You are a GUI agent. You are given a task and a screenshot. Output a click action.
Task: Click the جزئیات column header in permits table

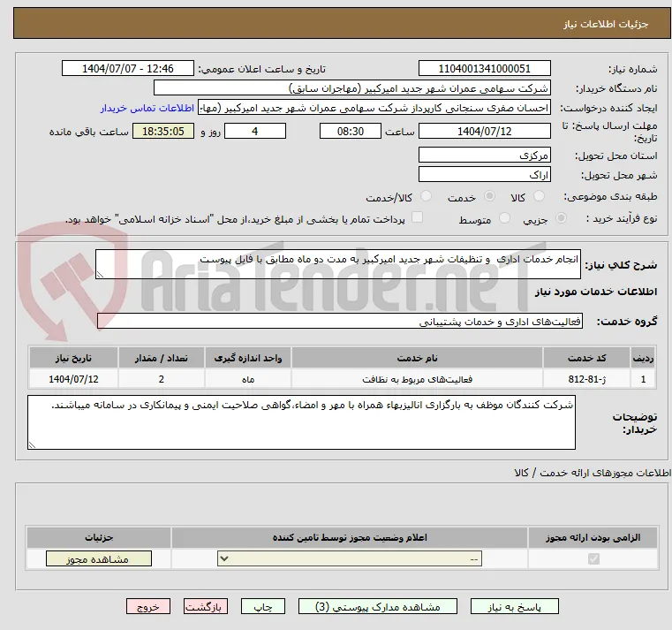tap(99, 537)
